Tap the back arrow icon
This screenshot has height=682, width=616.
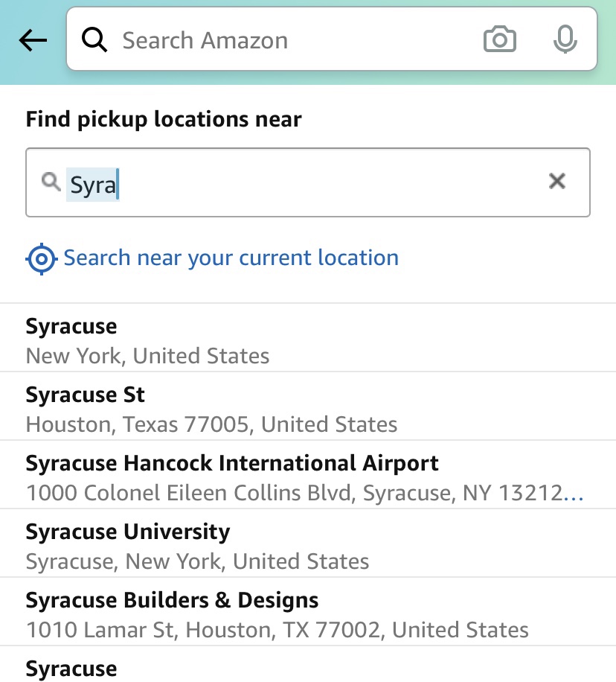coord(33,41)
